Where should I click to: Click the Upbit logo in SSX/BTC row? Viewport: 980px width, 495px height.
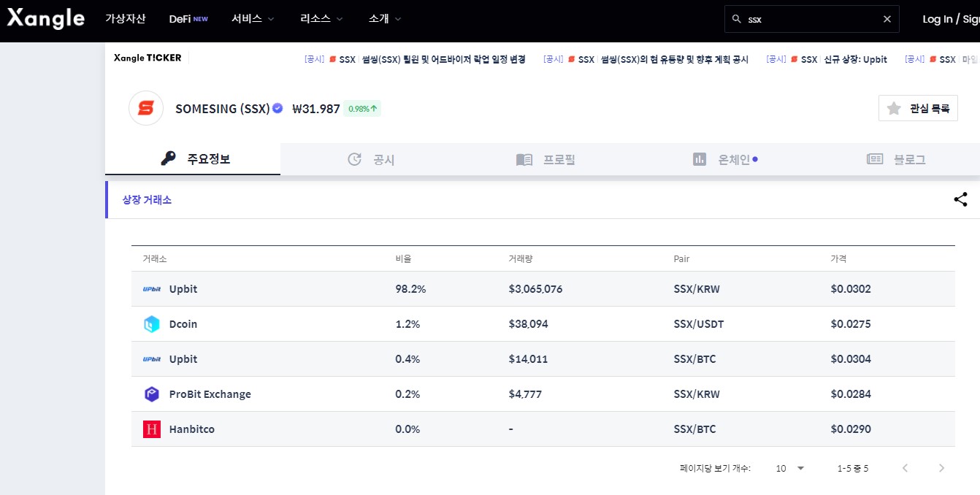point(151,359)
